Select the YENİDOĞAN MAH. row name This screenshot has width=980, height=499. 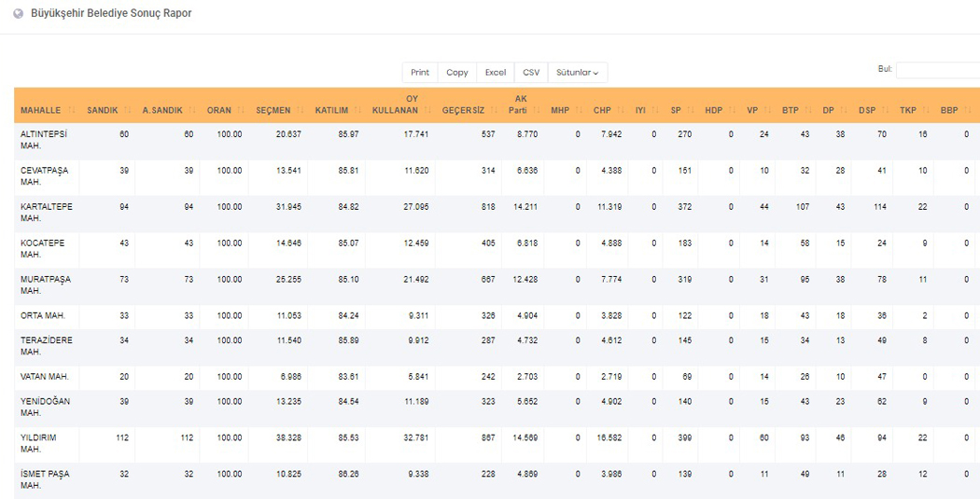pyautogui.click(x=45, y=408)
